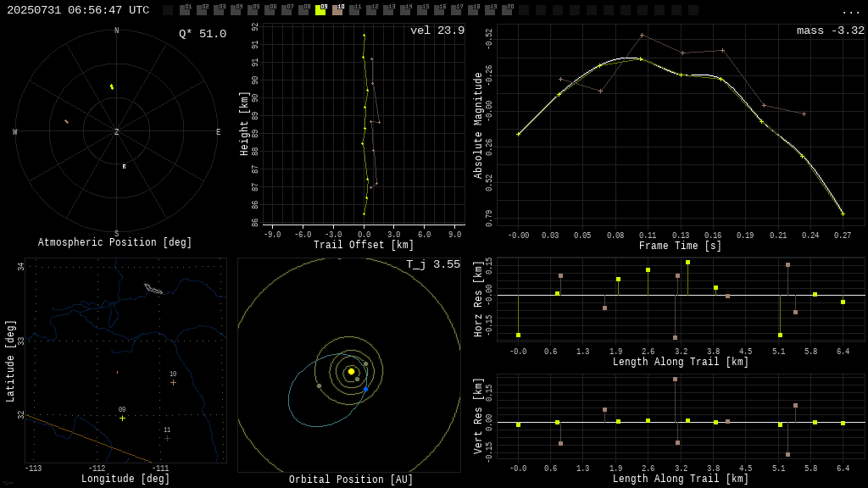Click the Q* 51.0 value label

[203, 34]
